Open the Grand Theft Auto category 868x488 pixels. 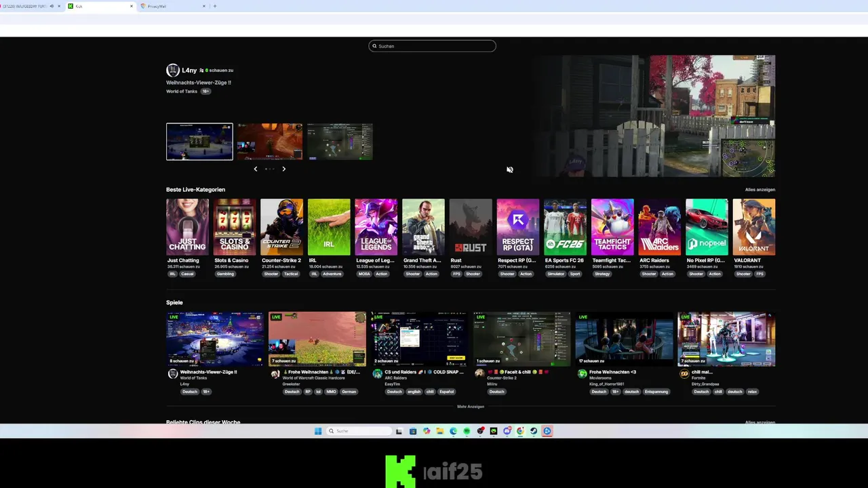(423, 227)
